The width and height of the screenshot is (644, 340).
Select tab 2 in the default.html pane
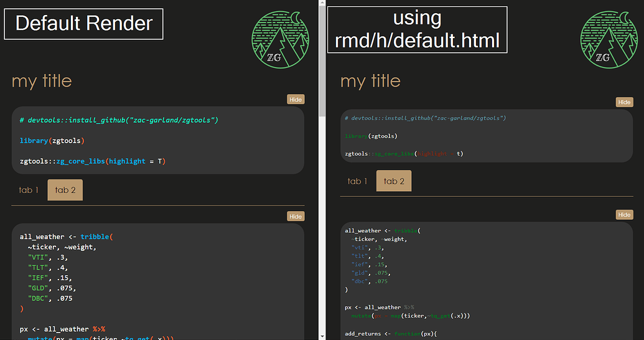pyautogui.click(x=394, y=181)
